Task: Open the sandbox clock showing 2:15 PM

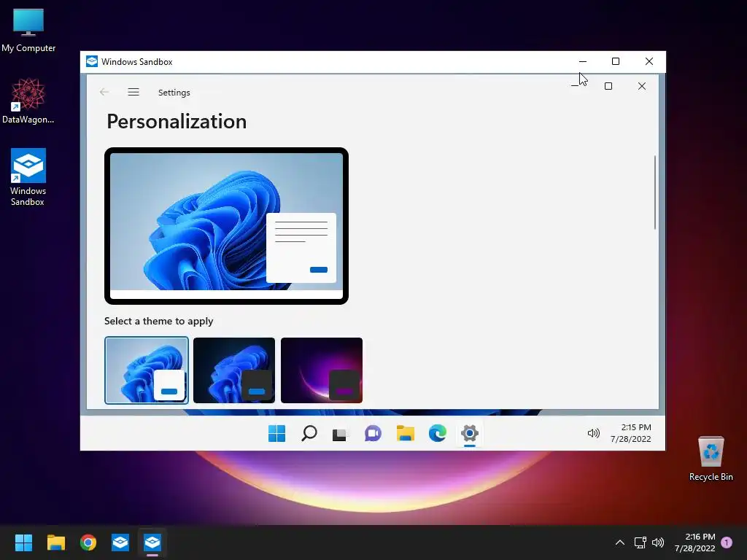Action: pos(631,433)
